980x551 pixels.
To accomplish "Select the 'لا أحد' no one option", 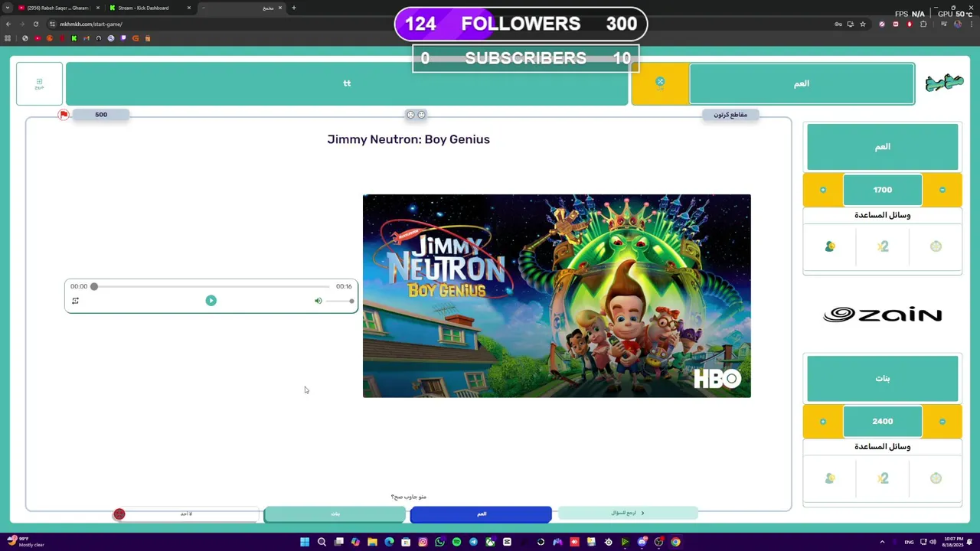I will click(186, 514).
